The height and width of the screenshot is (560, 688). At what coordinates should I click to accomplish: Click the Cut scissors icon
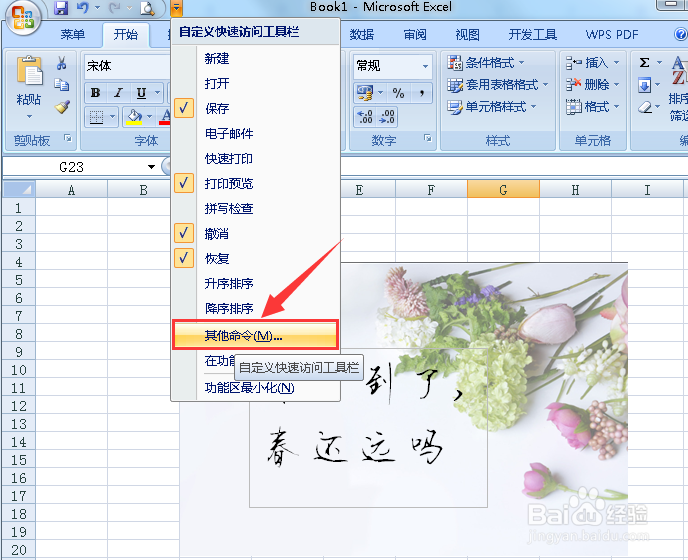61,63
